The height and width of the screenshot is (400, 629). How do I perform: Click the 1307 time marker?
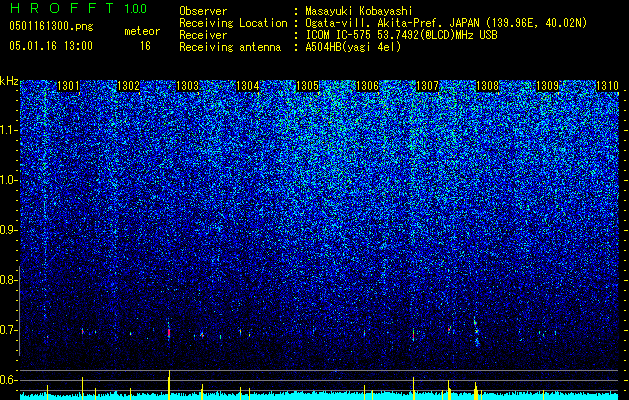(x=428, y=86)
